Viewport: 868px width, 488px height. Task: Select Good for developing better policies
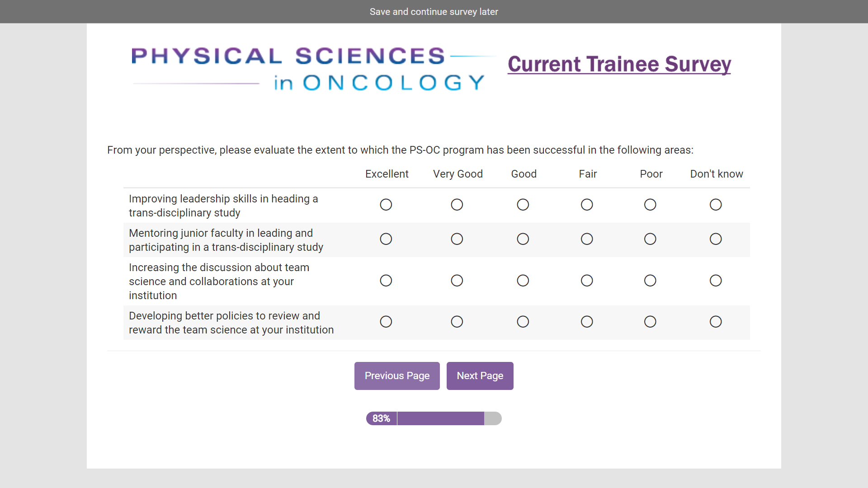click(x=523, y=322)
